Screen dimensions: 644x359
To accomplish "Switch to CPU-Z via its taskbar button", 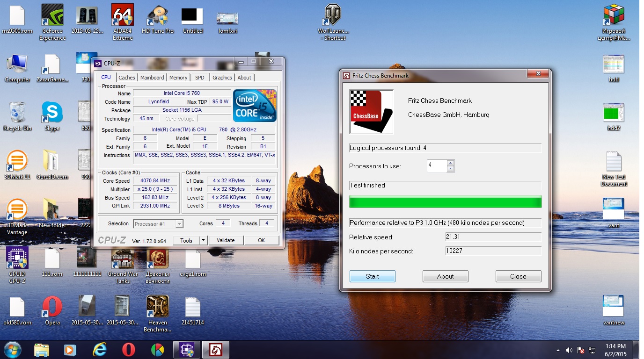I will click(x=187, y=350).
